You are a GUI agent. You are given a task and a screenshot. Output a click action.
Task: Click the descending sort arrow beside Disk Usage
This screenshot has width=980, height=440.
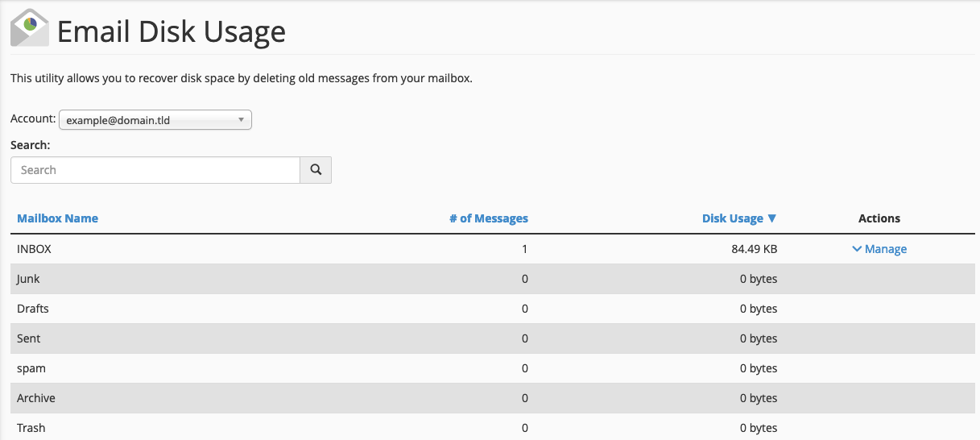click(772, 218)
